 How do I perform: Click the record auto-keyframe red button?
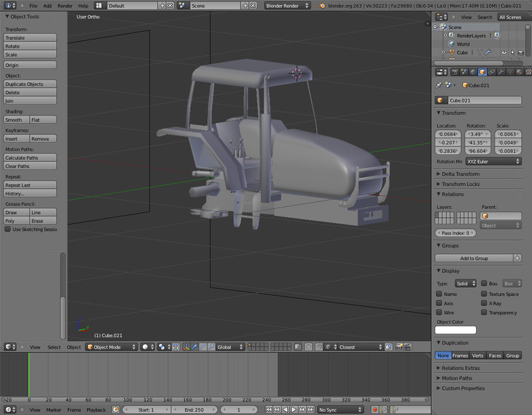375,409
